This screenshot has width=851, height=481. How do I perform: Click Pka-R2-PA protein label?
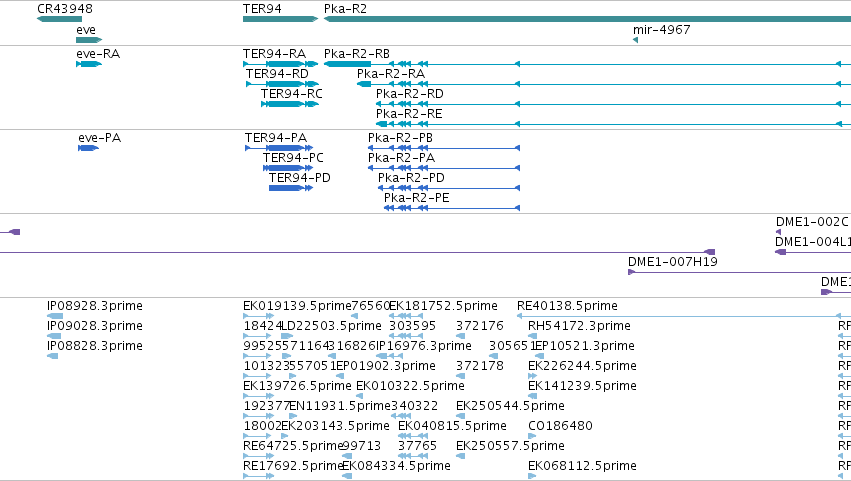(401, 158)
